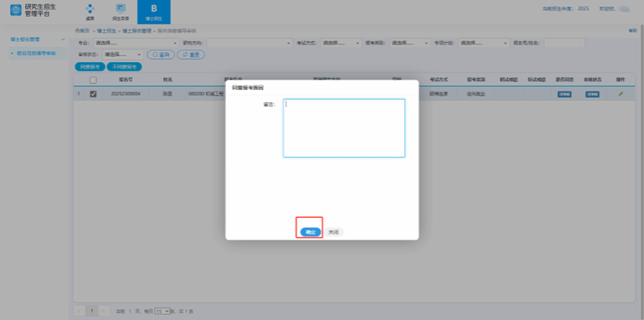Open the first top navigation icon
Image resolution: width=644 pixels, height=320 pixels.
tap(90, 11)
